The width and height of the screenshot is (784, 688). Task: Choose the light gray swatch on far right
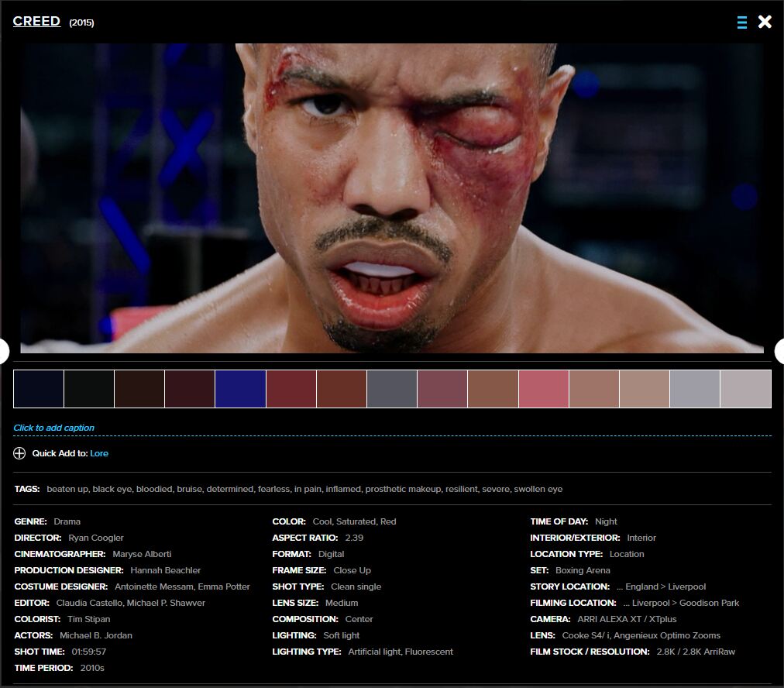coord(745,389)
